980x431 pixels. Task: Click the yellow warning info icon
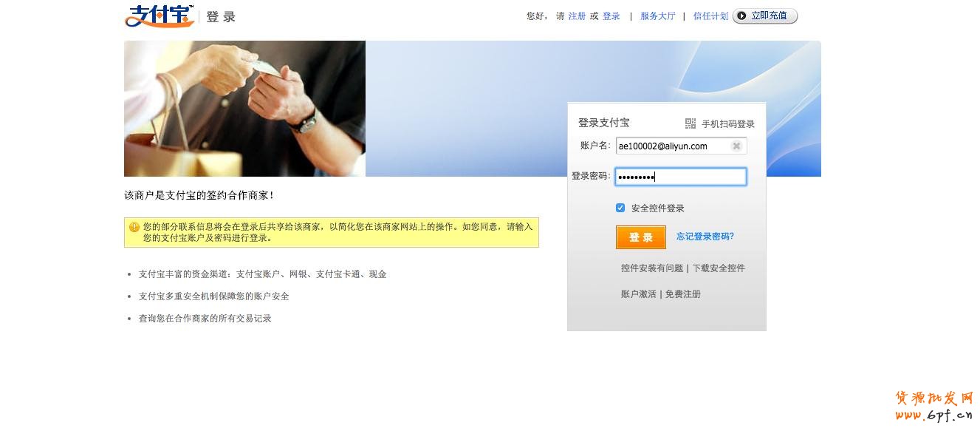[x=134, y=227]
